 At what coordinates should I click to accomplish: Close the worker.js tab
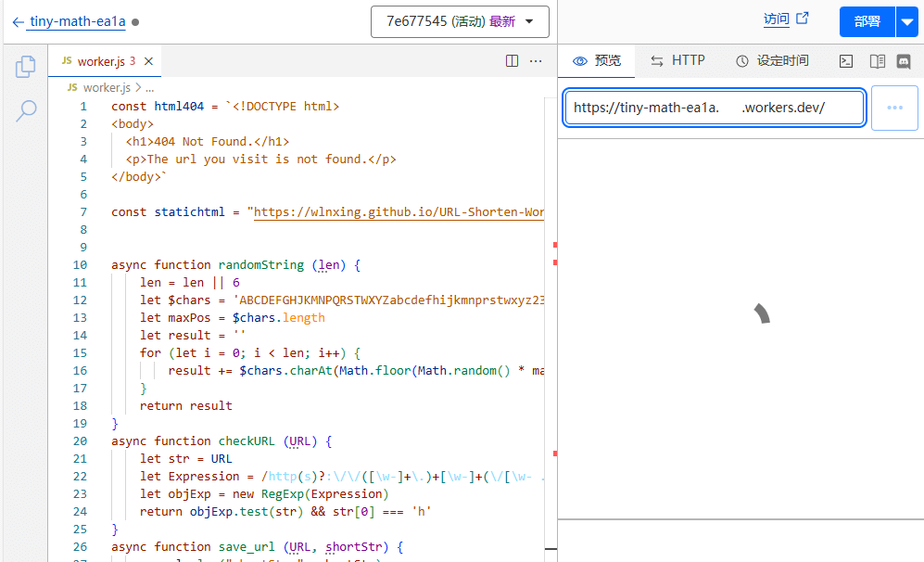tap(148, 61)
